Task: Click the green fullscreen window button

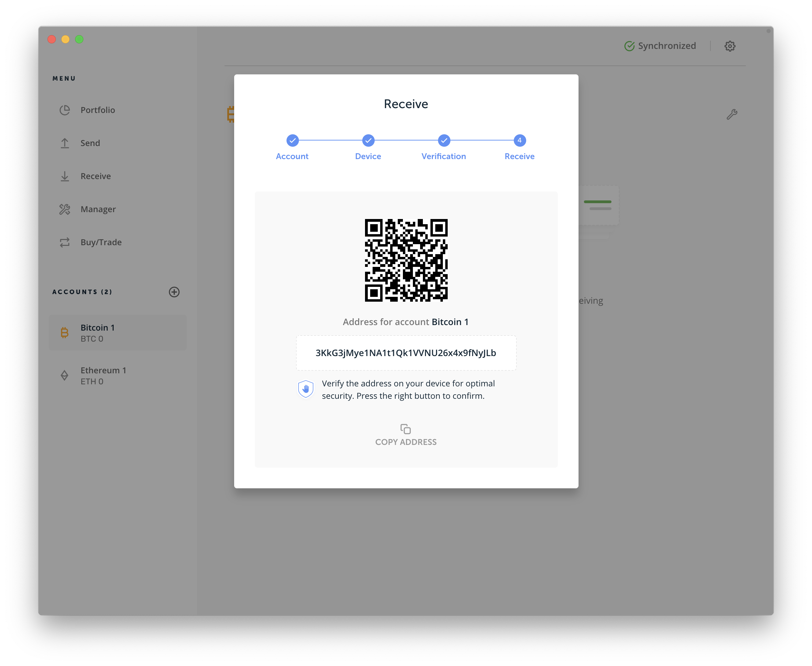Action: point(80,39)
